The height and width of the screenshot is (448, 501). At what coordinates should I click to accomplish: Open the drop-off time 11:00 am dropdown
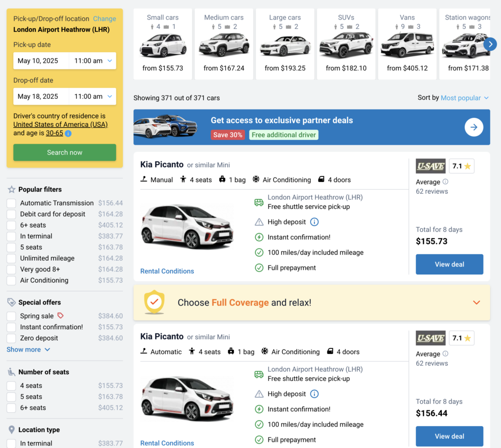coord(92,96)
